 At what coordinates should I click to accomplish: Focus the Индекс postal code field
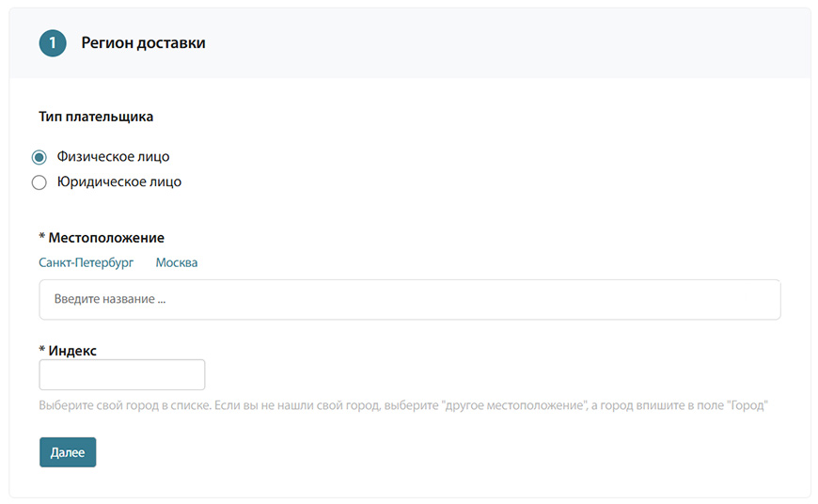click(x=122, y=374)
